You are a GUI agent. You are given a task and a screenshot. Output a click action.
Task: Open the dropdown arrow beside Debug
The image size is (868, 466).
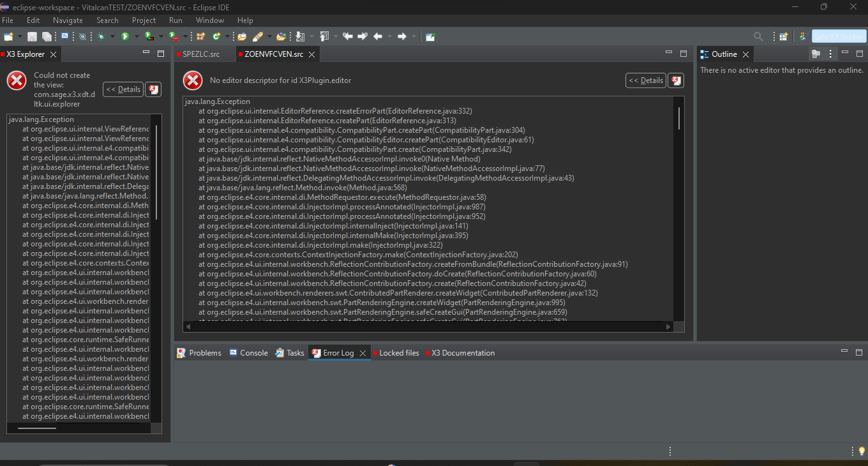pyautogui.click(x=112, y=36)
